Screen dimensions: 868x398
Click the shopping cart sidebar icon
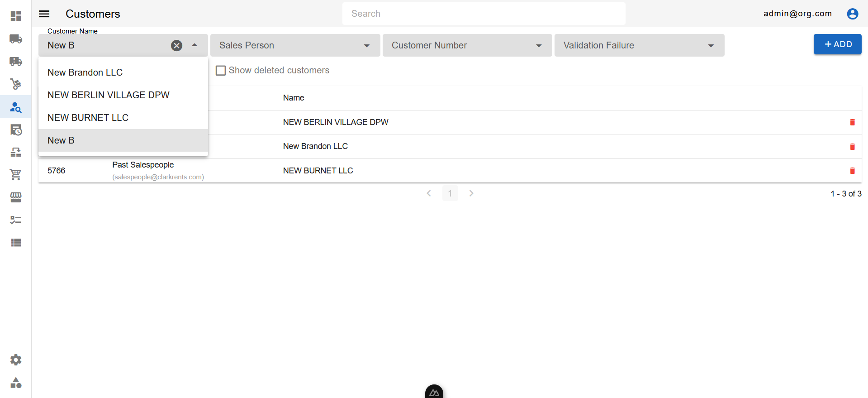(x=16, y=174)
